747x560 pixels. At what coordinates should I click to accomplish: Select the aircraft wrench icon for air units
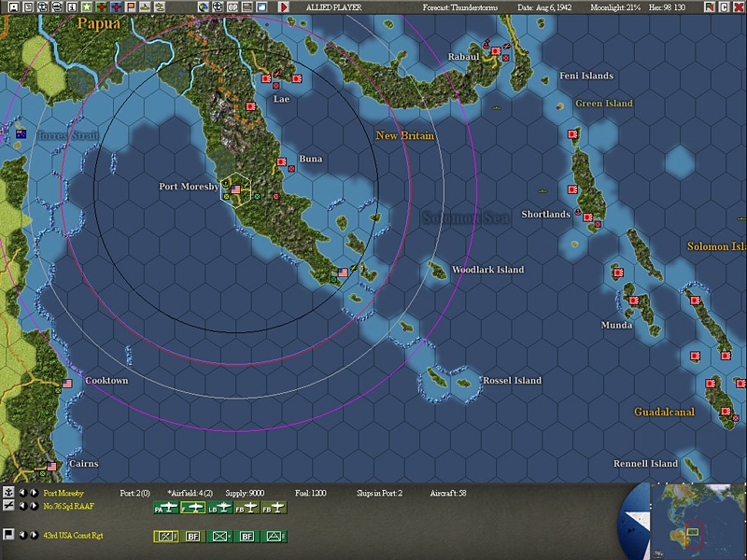point(7,507)
